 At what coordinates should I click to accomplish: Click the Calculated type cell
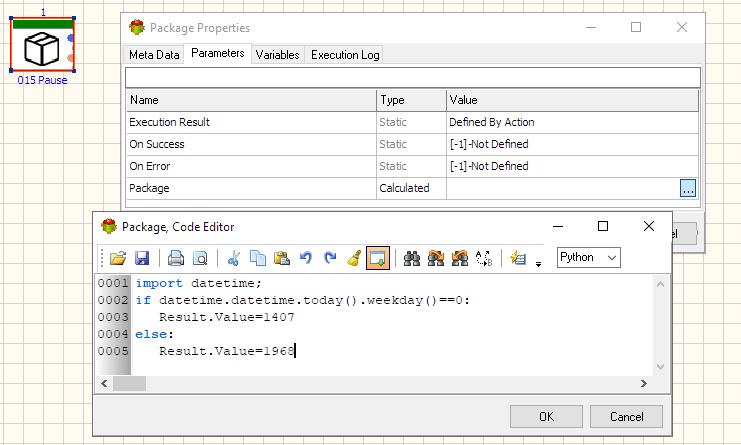pyautogui.click(x=411, y=188)
